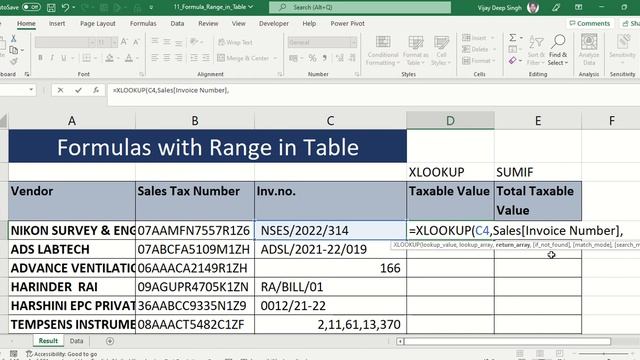Open the file name dropdown 11_Formula_Range_in_Table
The image size is (640, 360).
(x=213, y=7)
